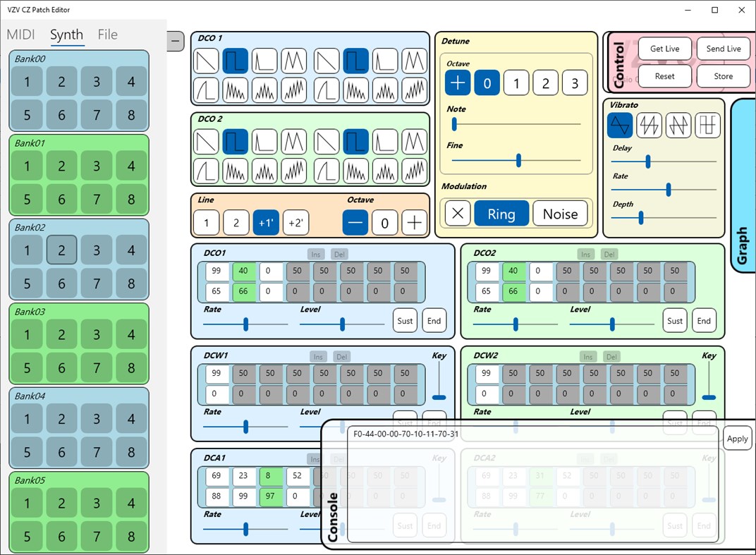Enable Noise modulation
The height and width of the screenshot is (555, 756).
pyautogui.click(x=561, y=213)
